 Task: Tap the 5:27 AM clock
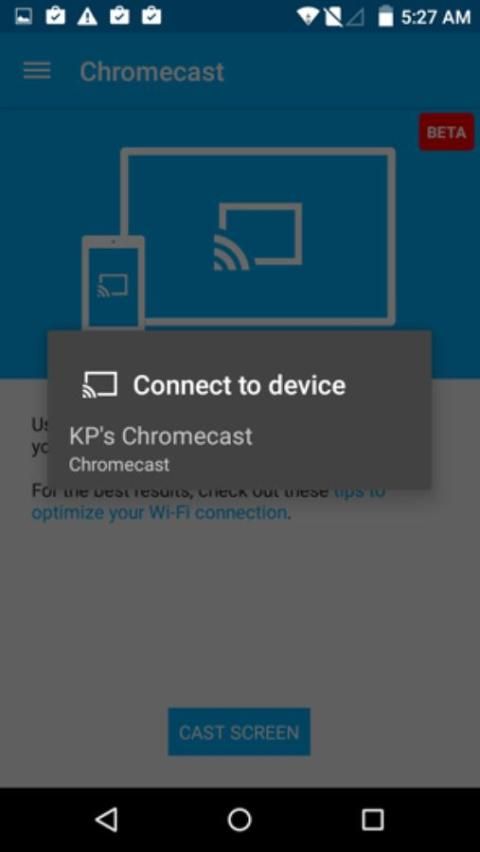pyautogui.click(x=436, y=17)
